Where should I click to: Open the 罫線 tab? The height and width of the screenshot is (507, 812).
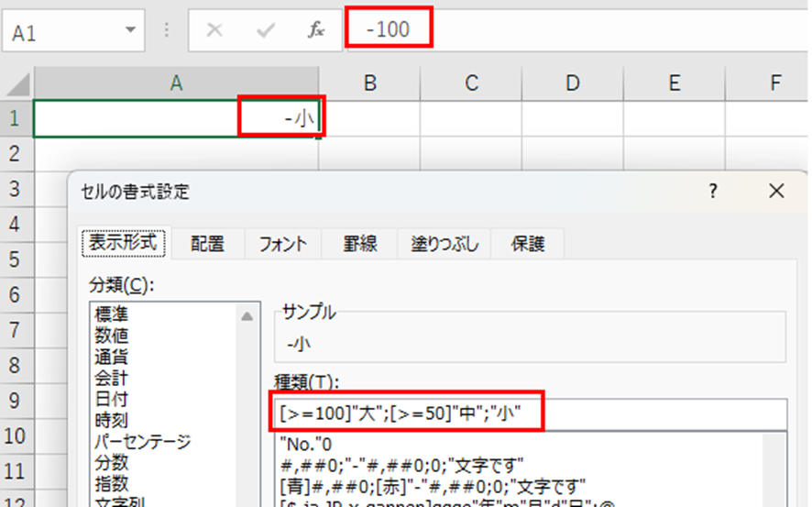(361, 244)
